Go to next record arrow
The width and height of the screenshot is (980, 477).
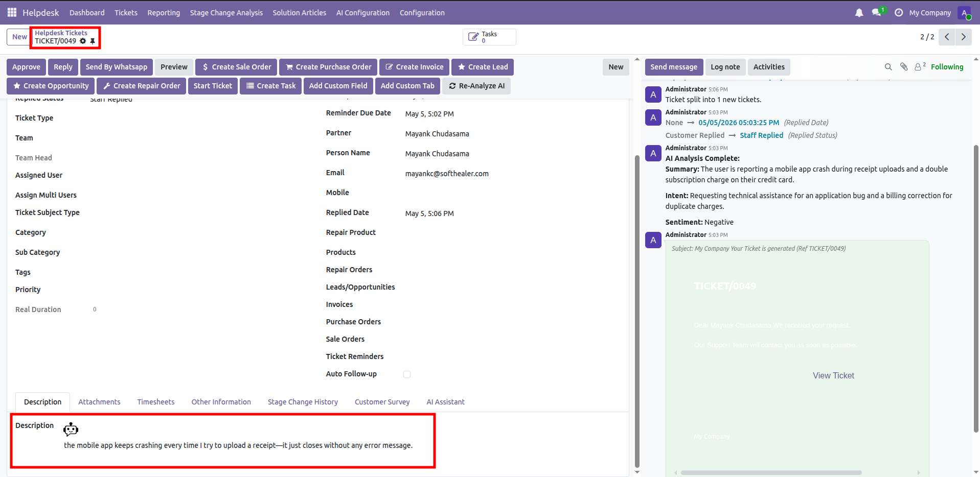(964, 37)
